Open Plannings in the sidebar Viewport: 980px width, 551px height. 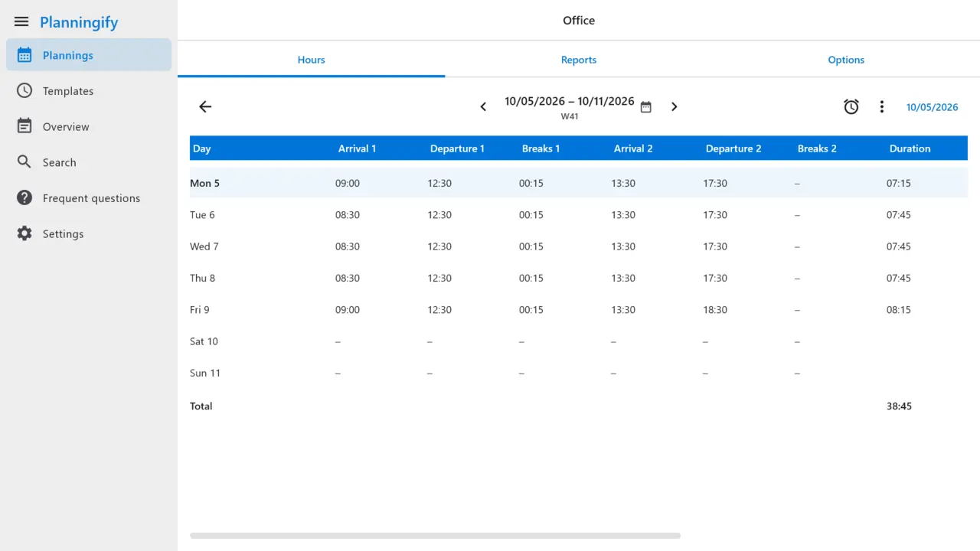tap(89, 55)
